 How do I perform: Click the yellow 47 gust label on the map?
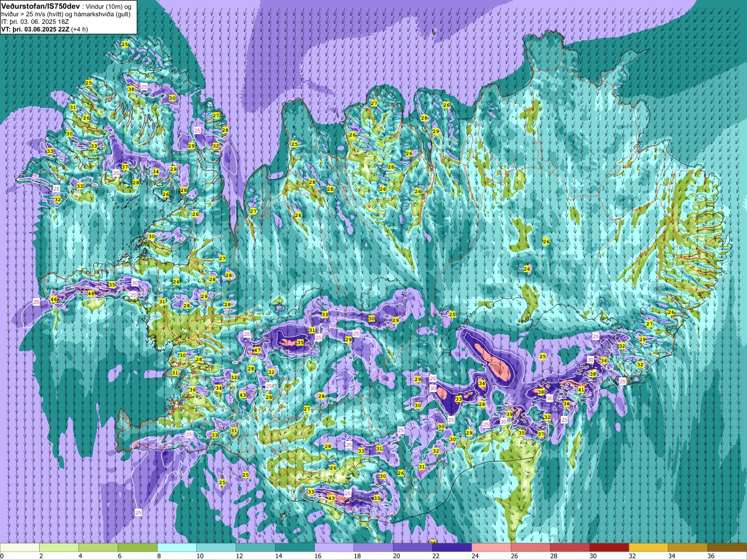pos(257,351)
